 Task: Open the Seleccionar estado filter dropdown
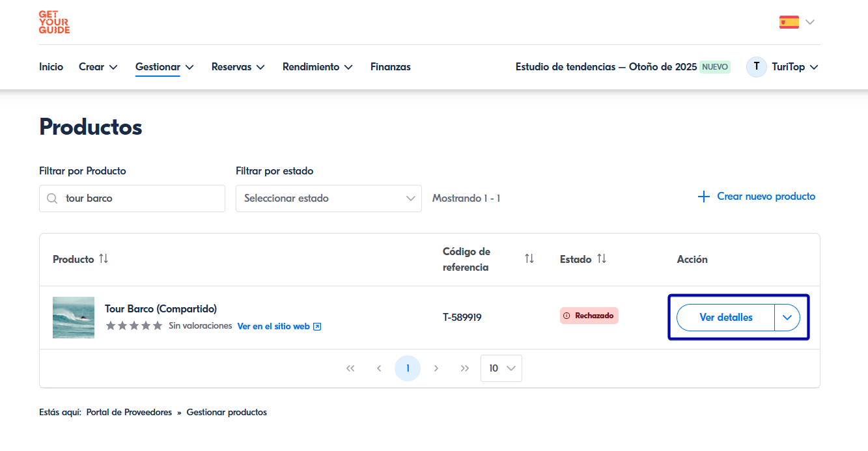click(329, 198)
